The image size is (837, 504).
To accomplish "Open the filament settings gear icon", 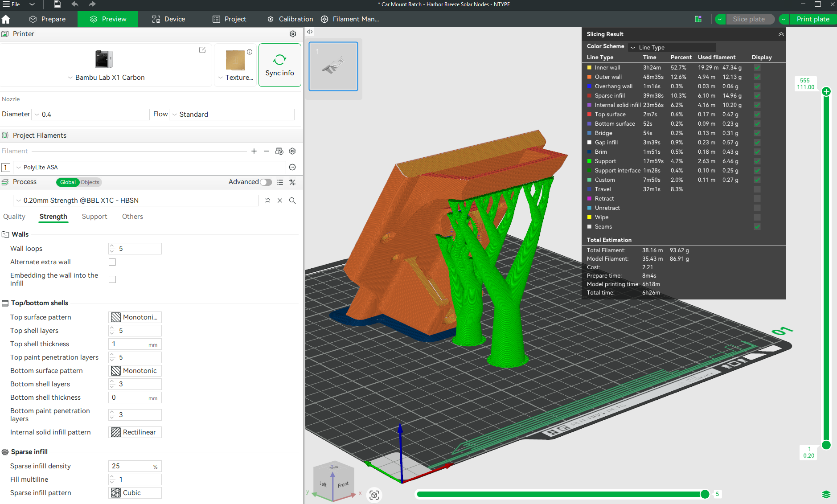I will click(292, 151).
